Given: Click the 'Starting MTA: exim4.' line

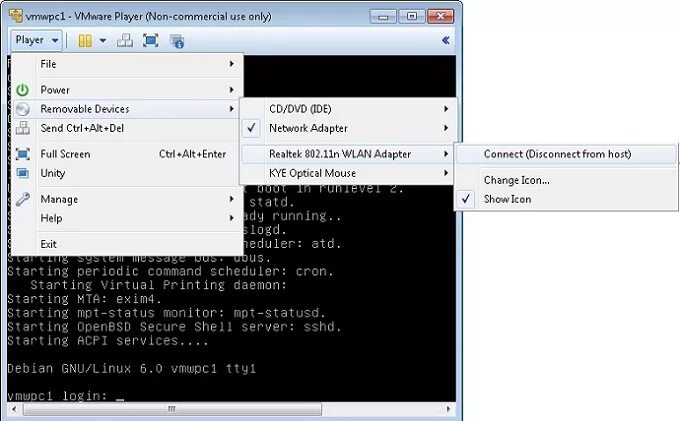Looking at the screenshot, I should click(85, 299).
